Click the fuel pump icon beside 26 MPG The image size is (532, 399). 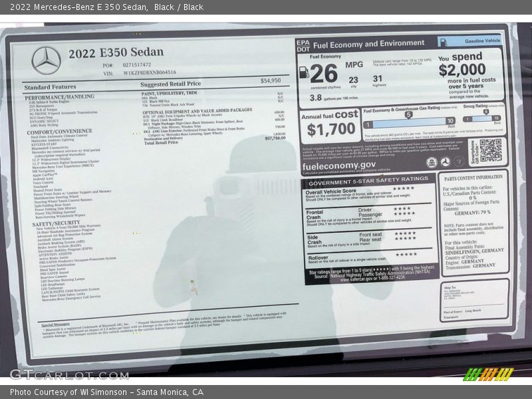[x=304, y=72]
